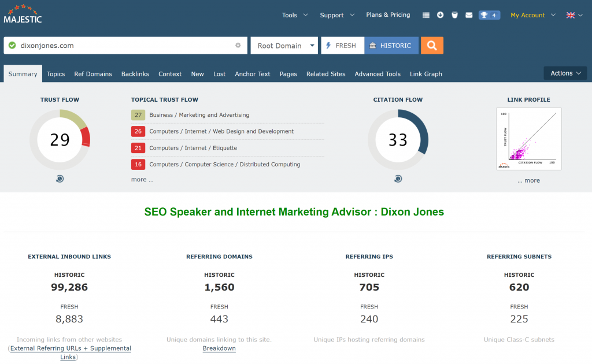Click fresh referring subnets value 225

(x=519, y=319)
